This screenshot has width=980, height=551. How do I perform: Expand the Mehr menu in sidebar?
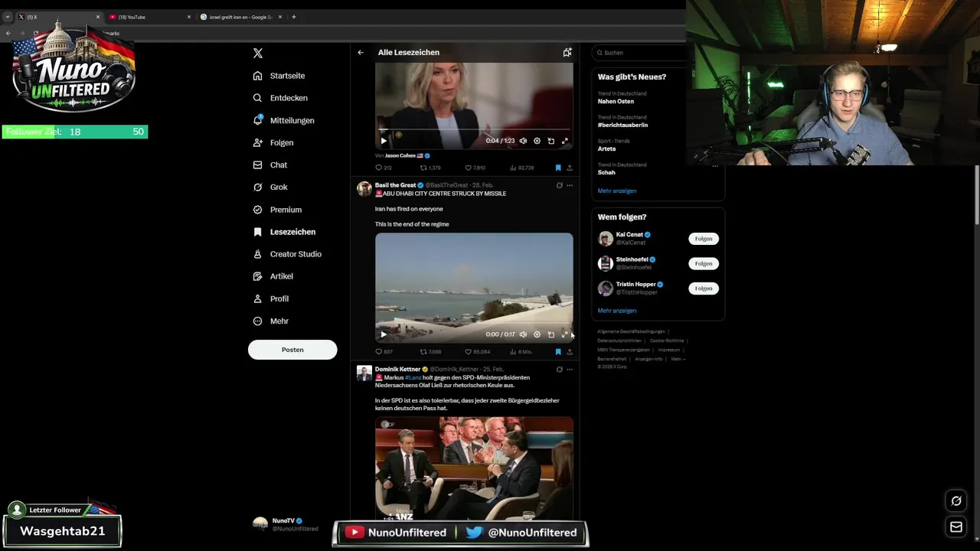[x=271, y=321]
